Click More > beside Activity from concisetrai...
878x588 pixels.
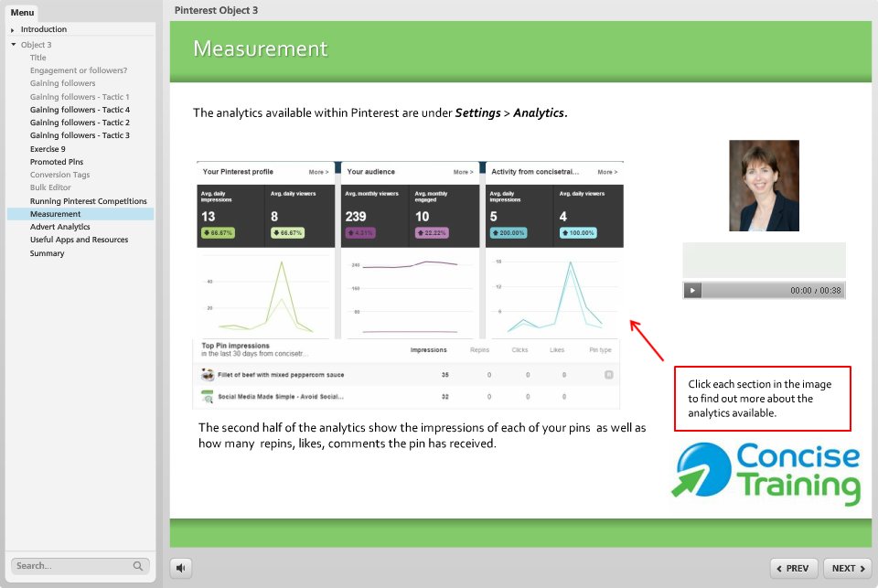[x=607, y=172]
